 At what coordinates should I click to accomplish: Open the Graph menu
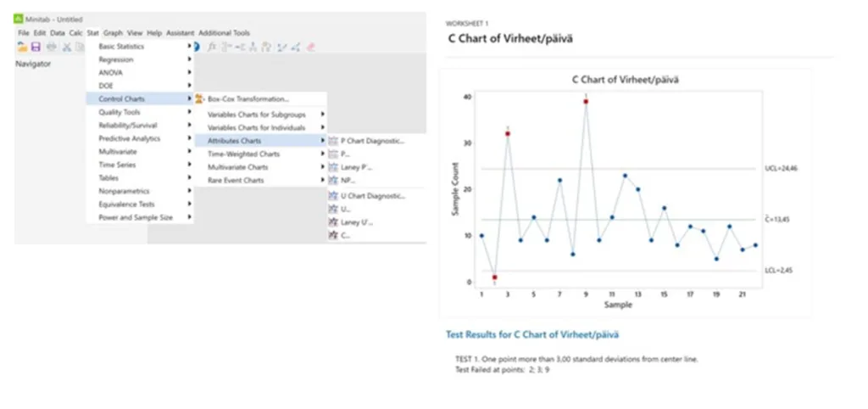[x=113, y=33]
